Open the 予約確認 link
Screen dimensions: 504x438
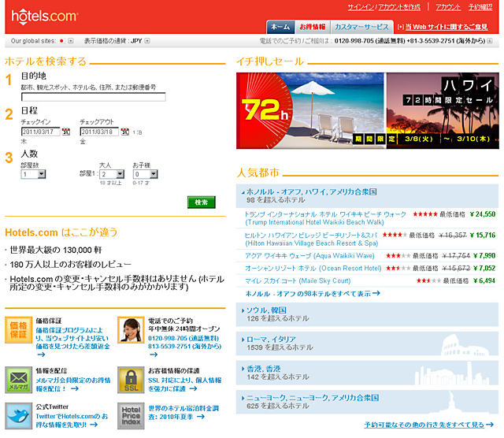click(x=480, y=7)
